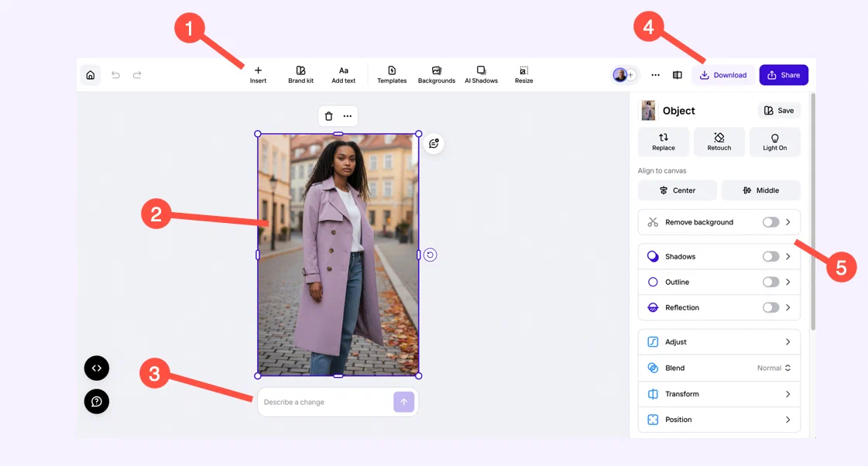868x466 pixels.
Task: Expand the Reflection settings chevron
Action: 787,307
